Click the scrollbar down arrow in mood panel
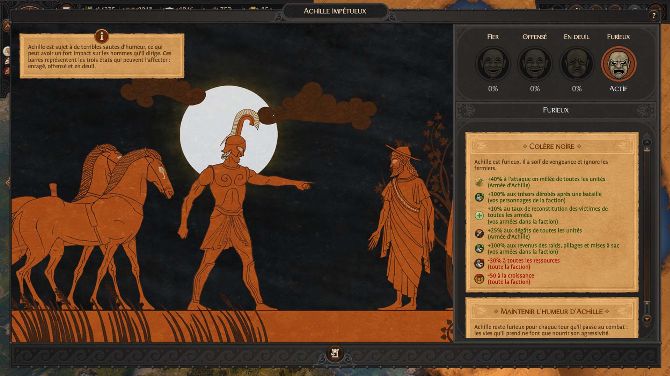Screen dimensions: 670x376 pyautogui.click(x=647, y=319)
